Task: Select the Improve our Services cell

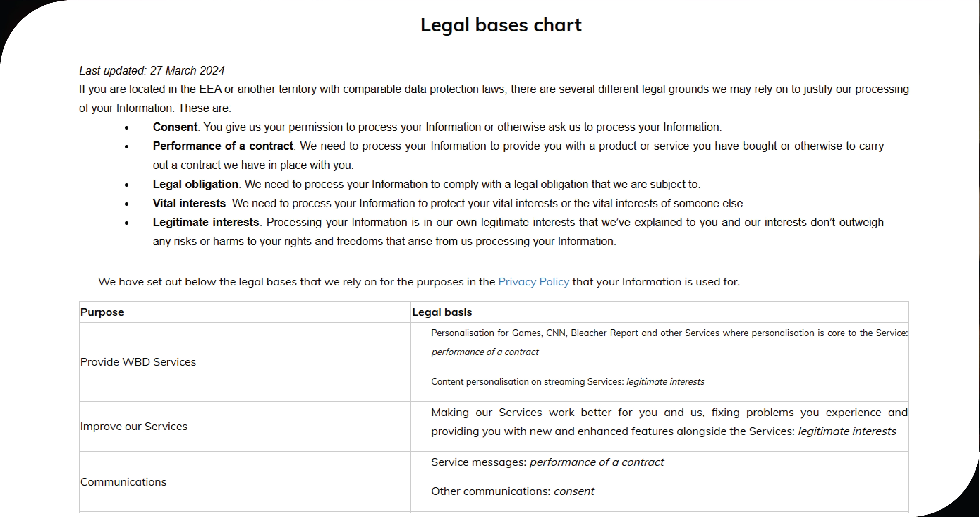Action: coord(134,426)
